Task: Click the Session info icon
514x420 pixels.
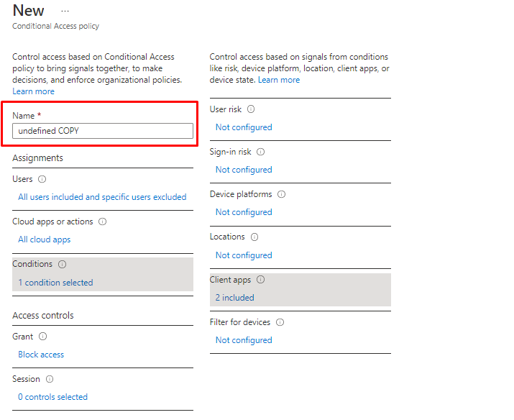Action: tap(50, 379)
